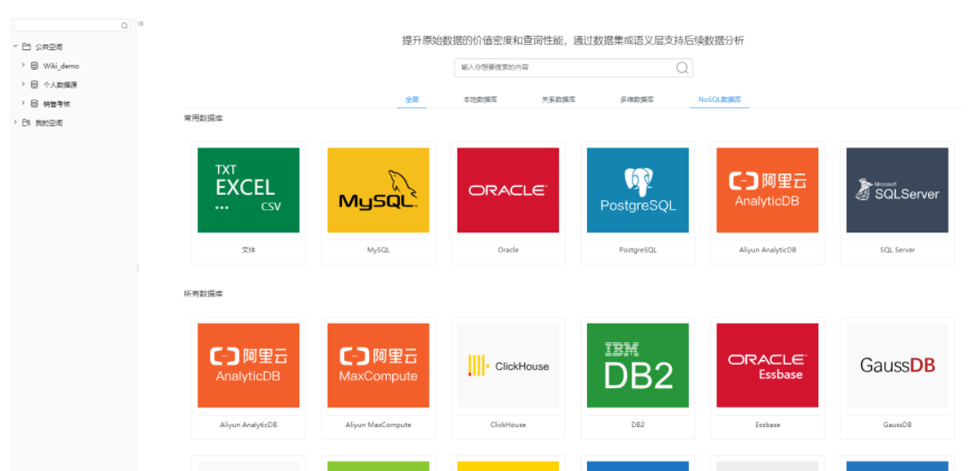Switch to the 全部 tab
980x471 pixels.
[x=412, y=99]
